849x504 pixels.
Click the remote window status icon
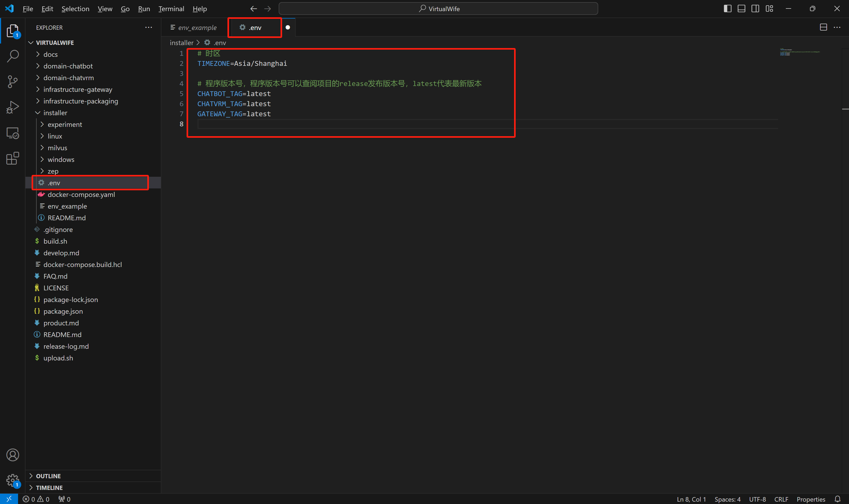click(x=9, y=499)
